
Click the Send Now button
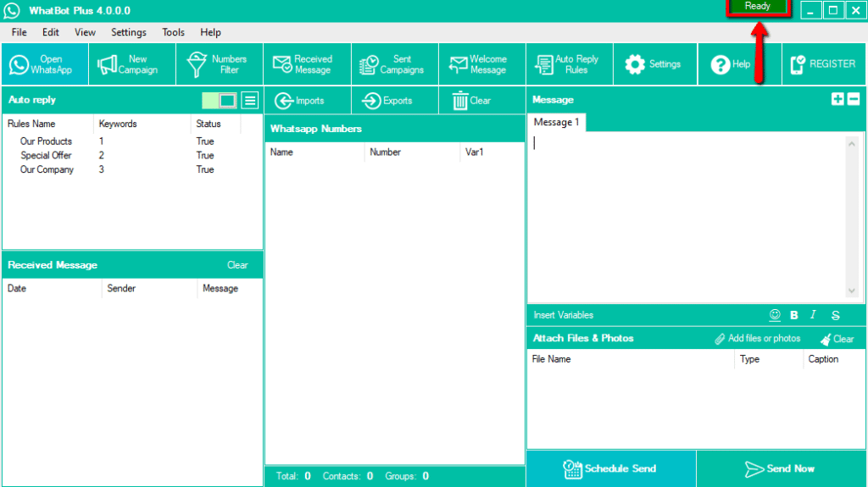[781, 468]
